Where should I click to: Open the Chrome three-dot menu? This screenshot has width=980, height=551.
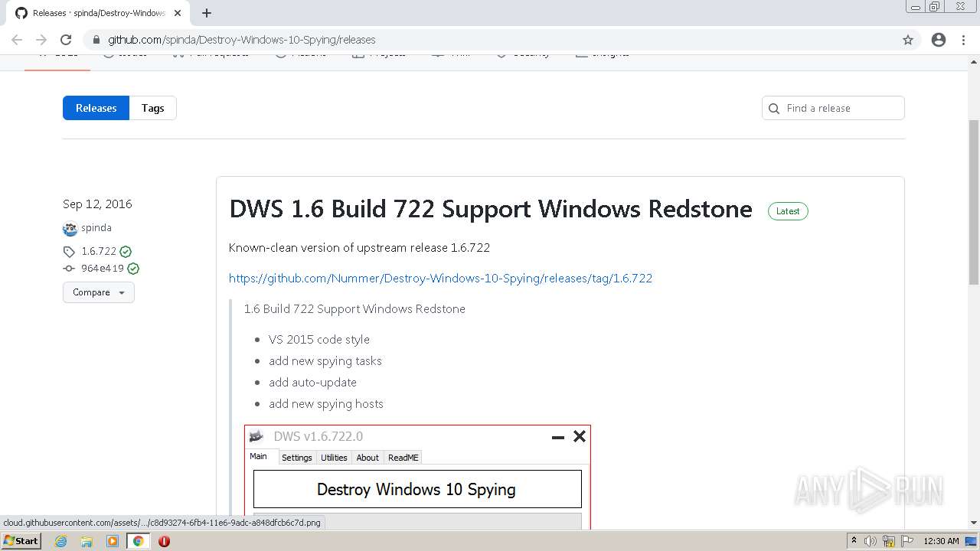coord(963,40)
